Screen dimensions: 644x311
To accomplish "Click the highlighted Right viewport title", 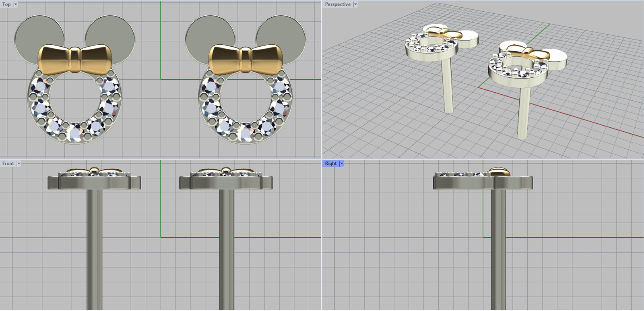I will (x=330, y=164).
